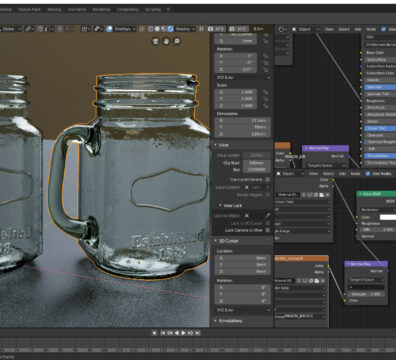Open upper node editor type dropdown icon
The image size is (396, 360).
click(282, 29)
